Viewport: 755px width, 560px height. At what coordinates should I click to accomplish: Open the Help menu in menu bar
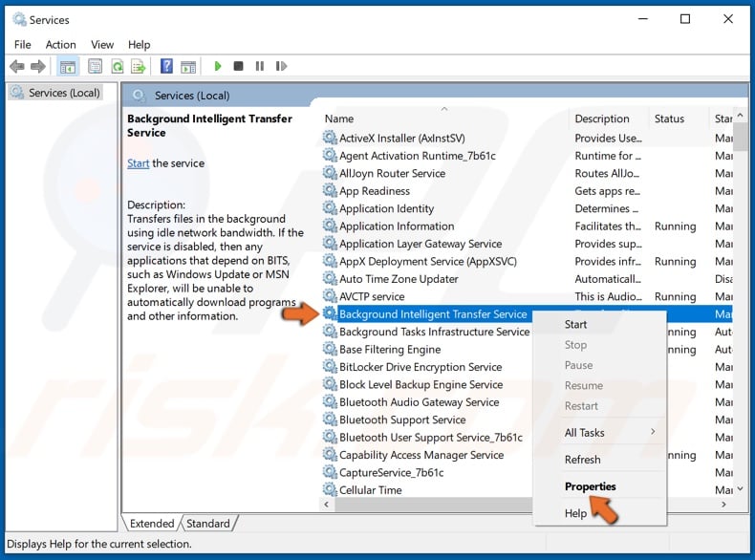pos(140,45)
